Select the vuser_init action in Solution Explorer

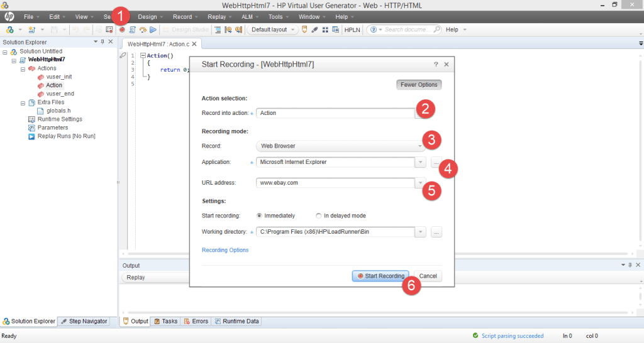tap(59, 77)
